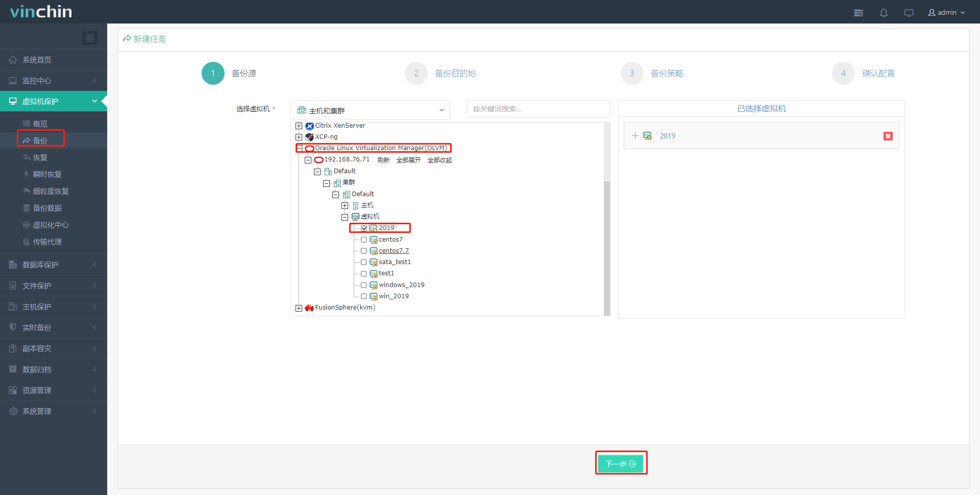Screen dimensions: 980x495
Task: Open the grid apps icon in top bar
Action: click(859, 12)
